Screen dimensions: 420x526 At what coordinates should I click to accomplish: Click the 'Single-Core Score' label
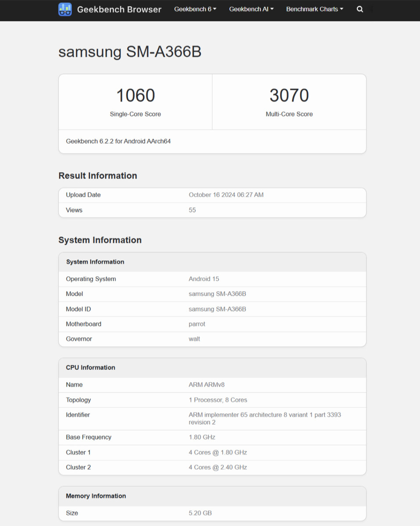(135, 114)
